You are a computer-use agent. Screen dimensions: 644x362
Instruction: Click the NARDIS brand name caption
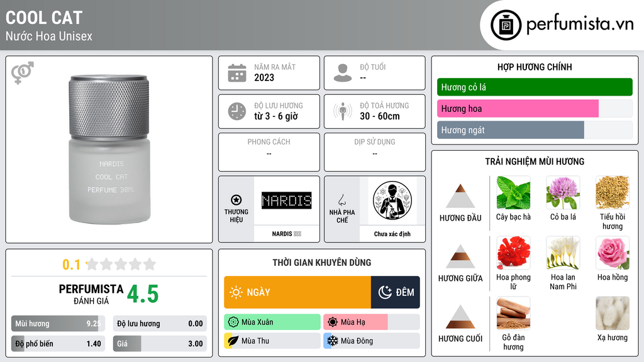287,234
